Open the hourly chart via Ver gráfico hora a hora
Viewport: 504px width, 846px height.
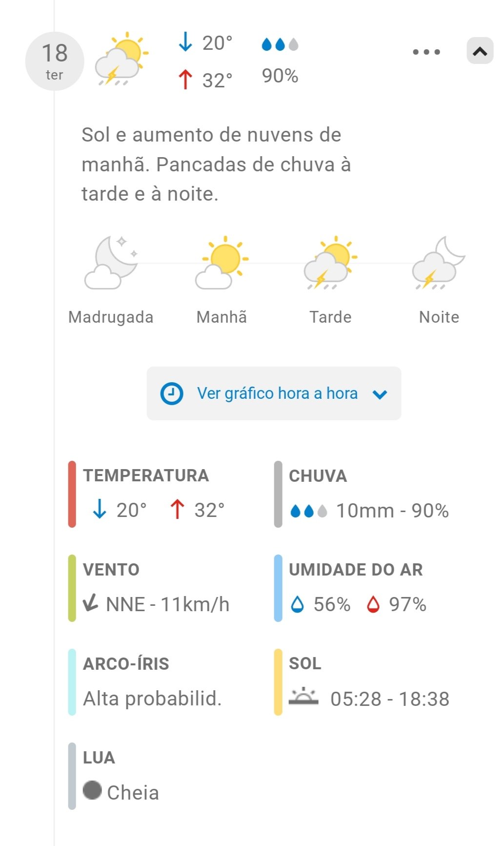point(277,393)
